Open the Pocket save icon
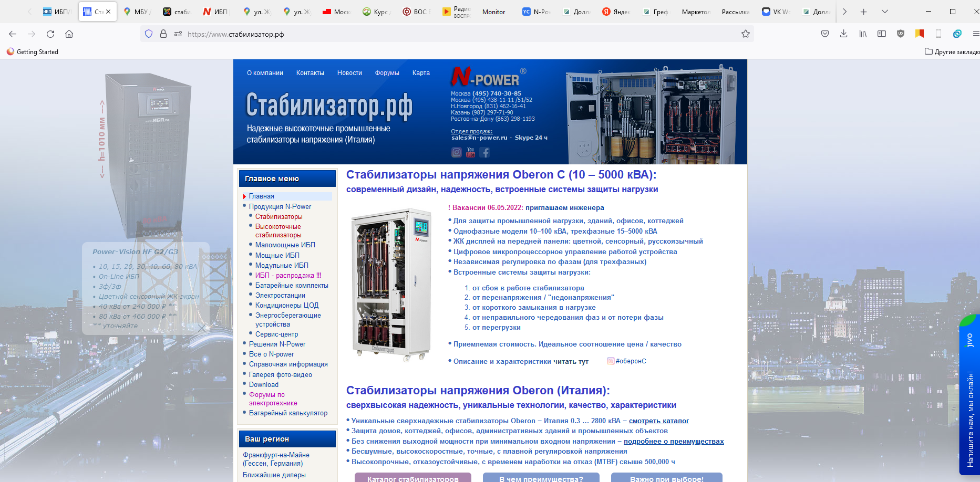980x482 pixels. tap(825, 34)
